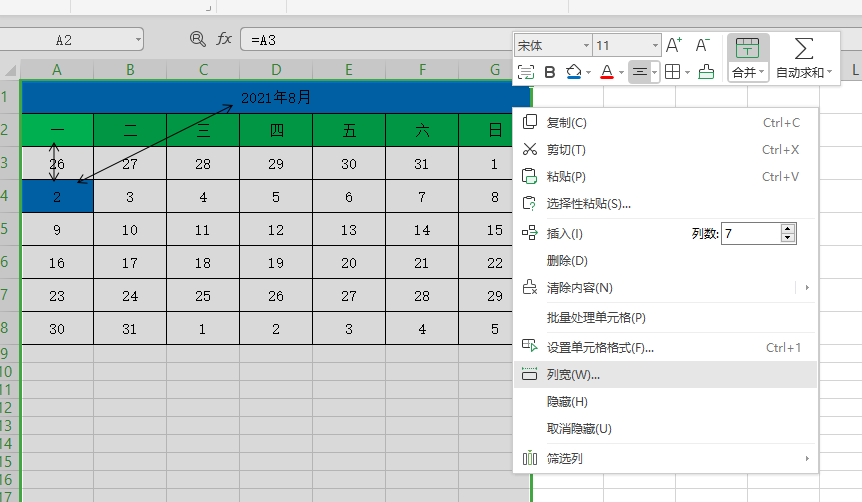This screenshot has width=862, height=502.
Task: Expand the 自动求和 dropdown arrow
Action: [829, 72]
